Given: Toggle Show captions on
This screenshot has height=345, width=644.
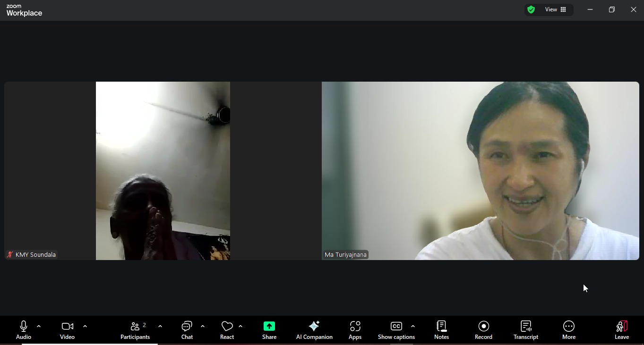Looking at the screenshot, I should coord(396,330).
